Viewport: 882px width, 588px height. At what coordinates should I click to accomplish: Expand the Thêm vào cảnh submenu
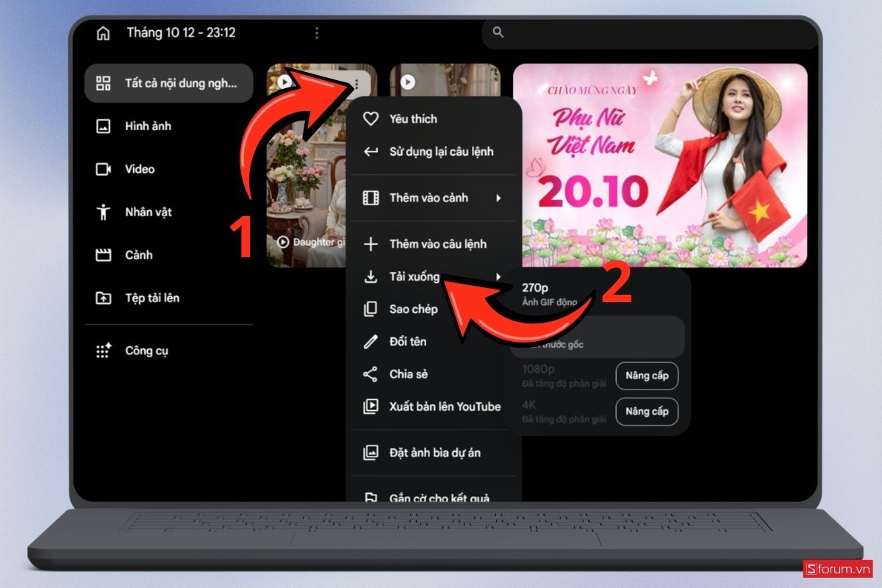coord(434,198)
